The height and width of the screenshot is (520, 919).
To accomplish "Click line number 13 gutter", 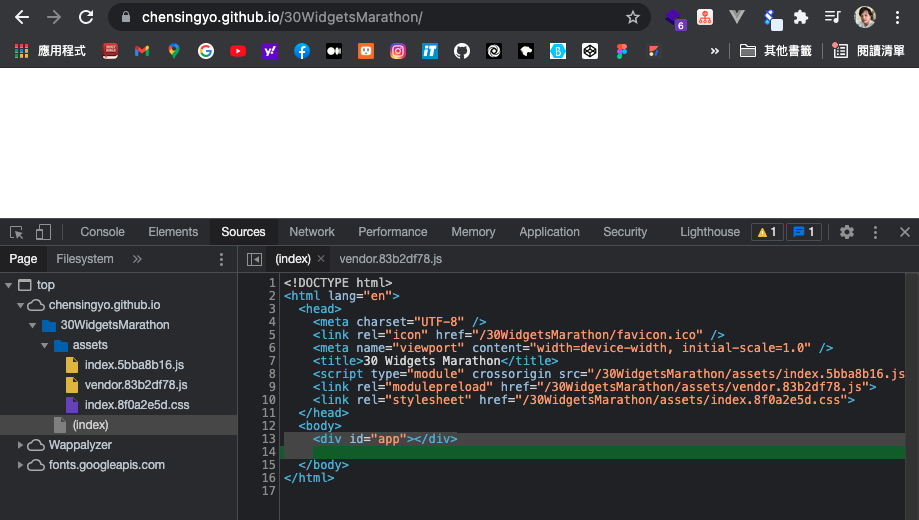I will 268,439.
